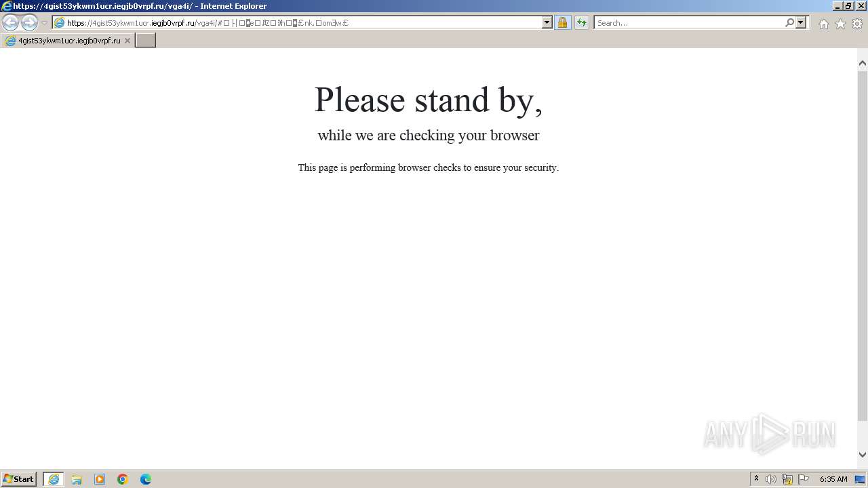The height and width of the screenshot is (488, 868).
Task: Launch Microsoft Edge from the taskbar
Action: (146, 479)
